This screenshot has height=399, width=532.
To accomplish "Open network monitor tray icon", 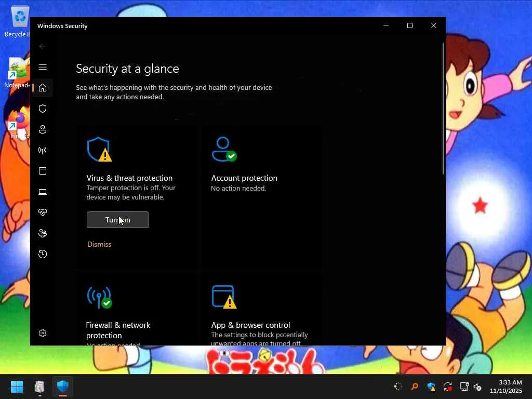I will (x=464, y=387).
